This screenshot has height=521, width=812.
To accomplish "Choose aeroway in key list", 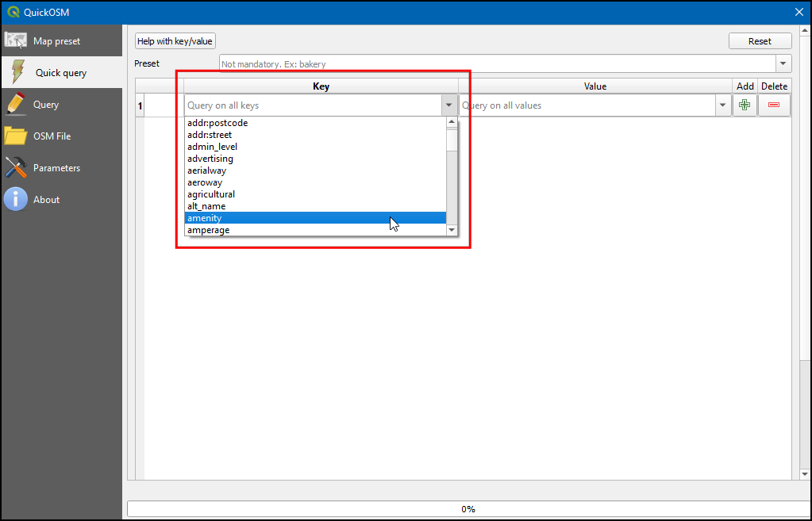I will 205,182.
